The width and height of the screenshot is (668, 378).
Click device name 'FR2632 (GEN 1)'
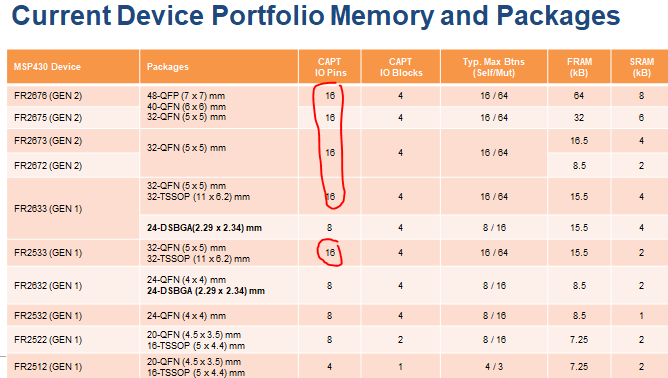(x=48, y=286)
